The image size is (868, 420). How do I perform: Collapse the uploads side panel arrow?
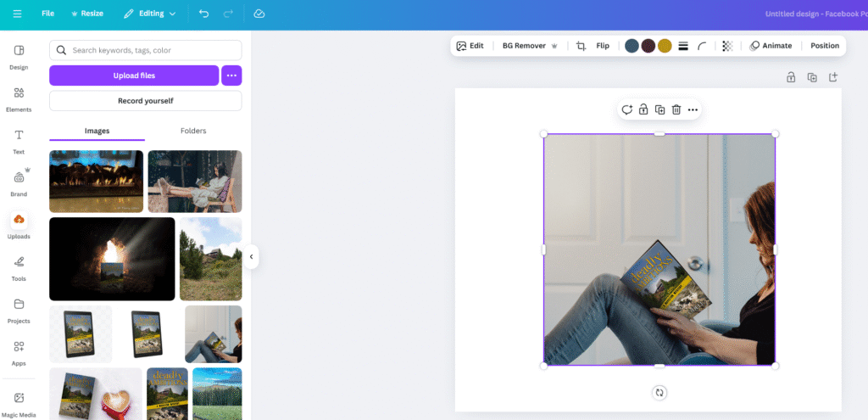click(251, 256)
